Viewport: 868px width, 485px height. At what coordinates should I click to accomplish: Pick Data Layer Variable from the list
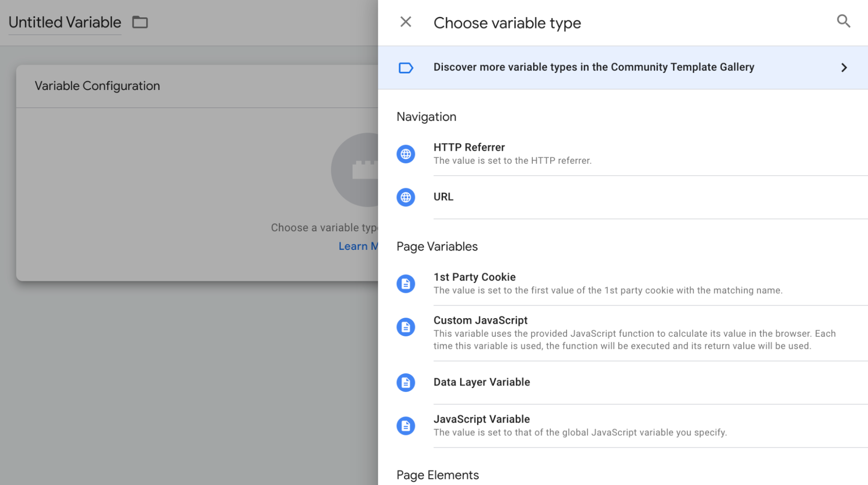pos(482,382)
